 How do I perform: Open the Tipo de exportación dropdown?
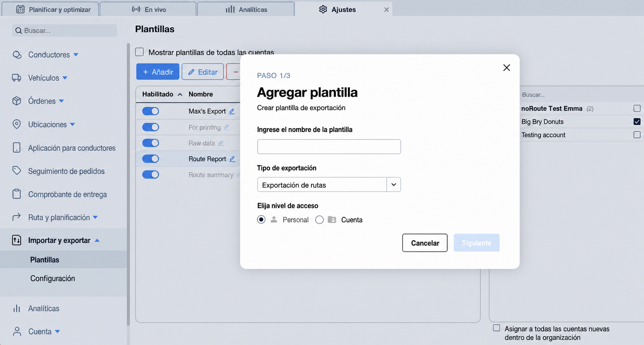tap(329, 184)
